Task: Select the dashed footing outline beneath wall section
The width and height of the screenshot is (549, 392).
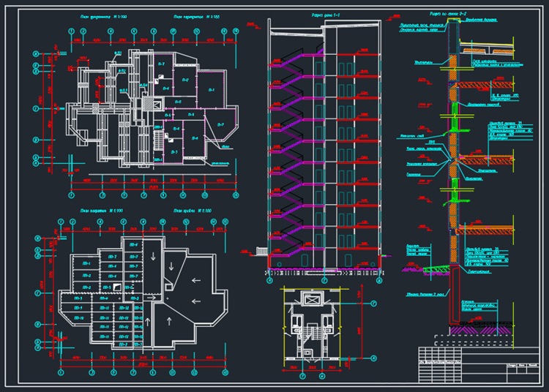Action: 474,341
